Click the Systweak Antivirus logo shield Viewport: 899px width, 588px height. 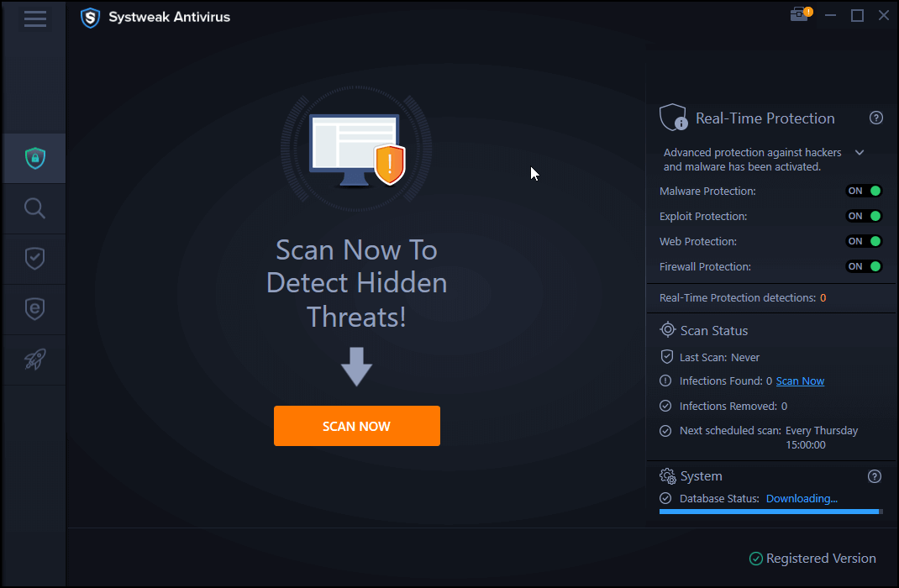(90, 17)
